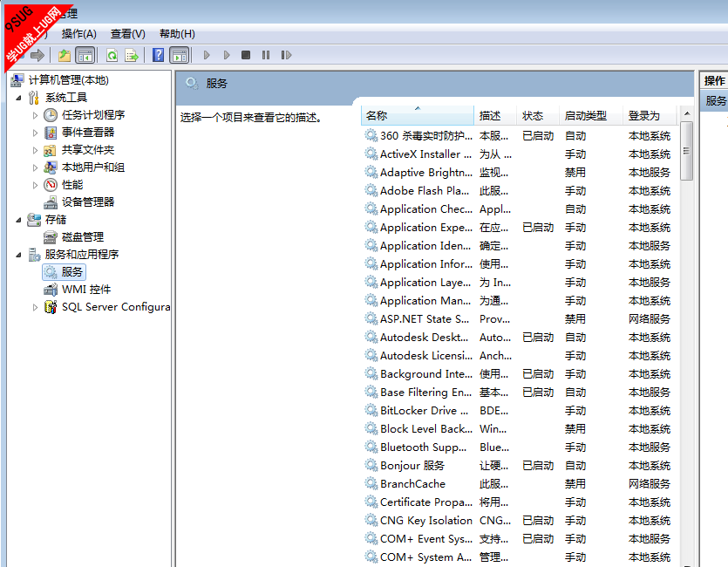Screen dimensions: 728x567
Task: Click the export list toolbar icon
Action: [132, 56]
